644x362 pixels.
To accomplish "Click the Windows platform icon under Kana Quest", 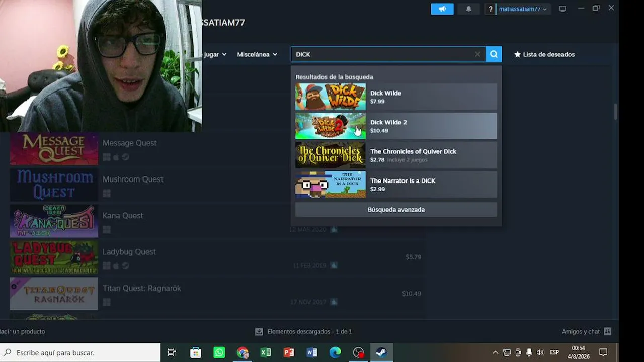I will pyautogui.click(x=107, y=230).
